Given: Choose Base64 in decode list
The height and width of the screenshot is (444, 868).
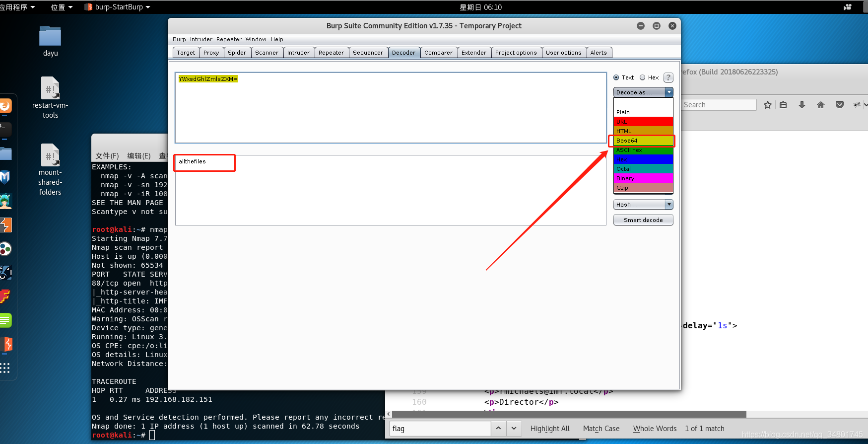Looking at the screenshot, I should click(643, 141).
